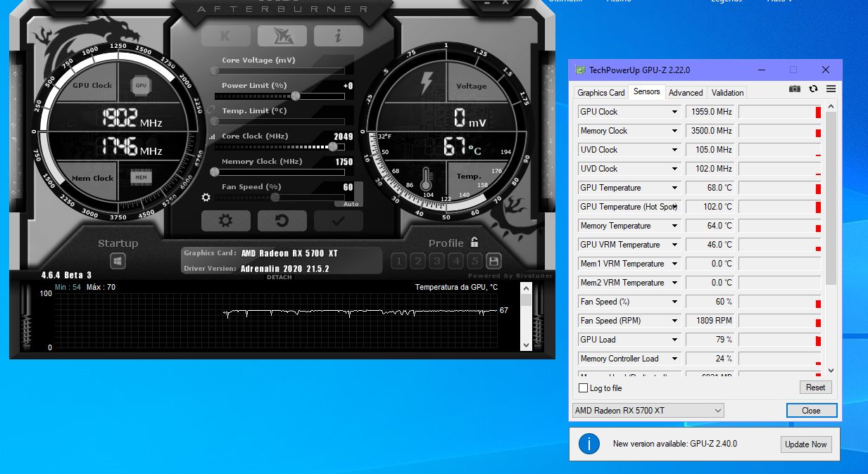Enable the Log to file checkbox
868x474 pixels.
point(583,388)
